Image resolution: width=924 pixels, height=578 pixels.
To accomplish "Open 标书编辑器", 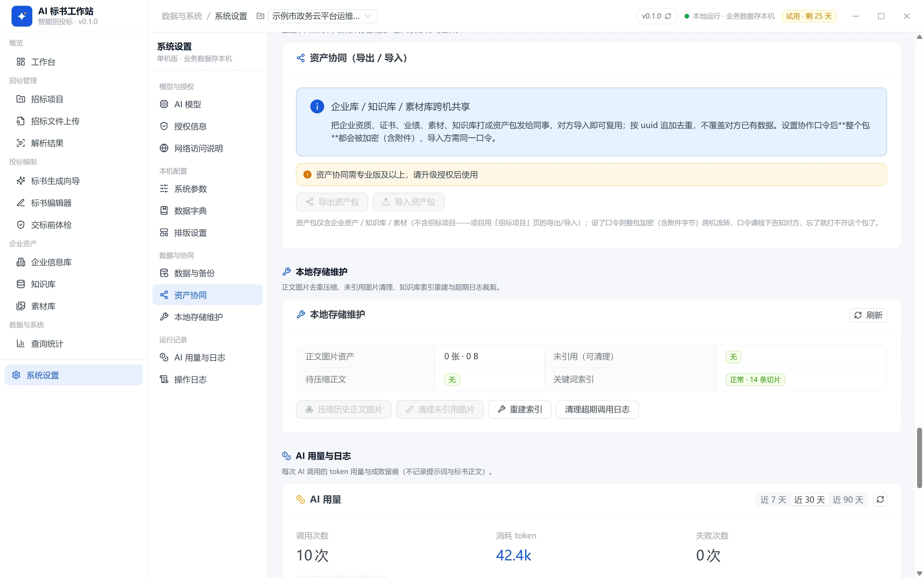I will [74, 203].
